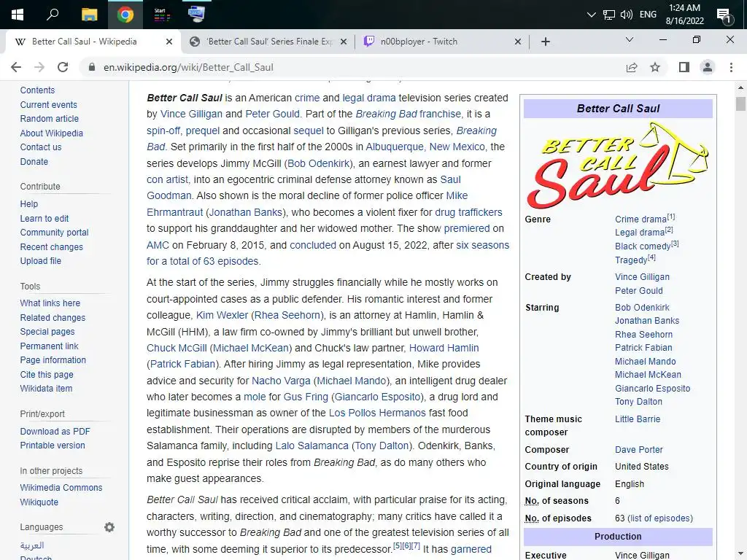This screenshot has height=560, width=747.
Task: Open the Donate link
Action: tap(34, 161)
